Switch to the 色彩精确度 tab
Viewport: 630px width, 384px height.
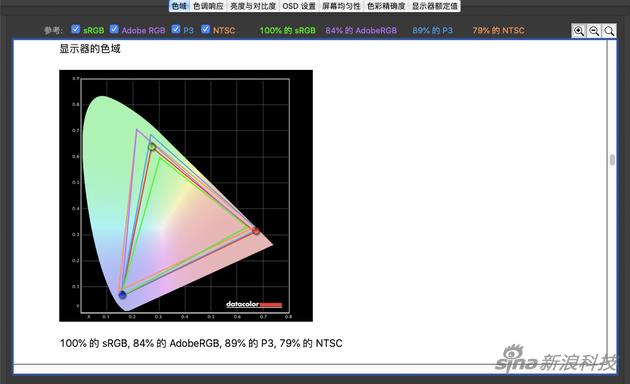(386, 6)
